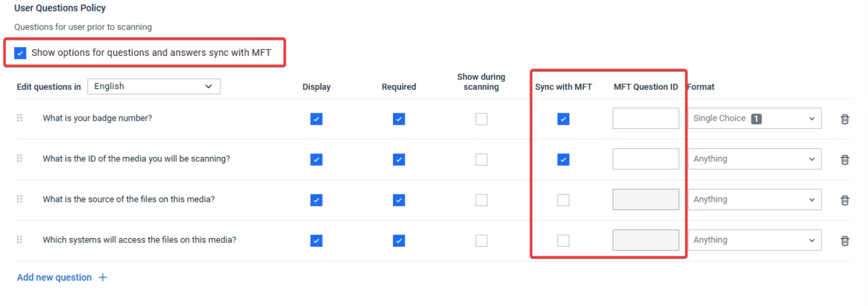The width and height of the screenshot is (868, 306).
Task: Click MFT Question ID field for badge number
Action: (x=645, y=119)
